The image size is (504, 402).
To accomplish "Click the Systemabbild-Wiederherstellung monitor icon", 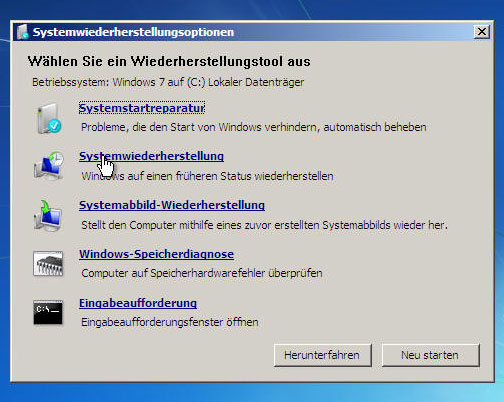I will (x=48, y=216).
